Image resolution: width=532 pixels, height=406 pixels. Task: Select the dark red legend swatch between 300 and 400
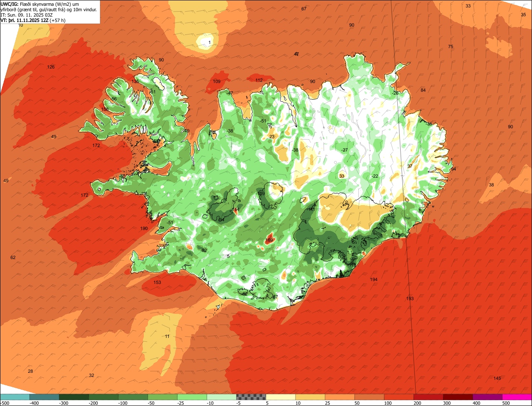pyautogui.click(x=458, y=397)
